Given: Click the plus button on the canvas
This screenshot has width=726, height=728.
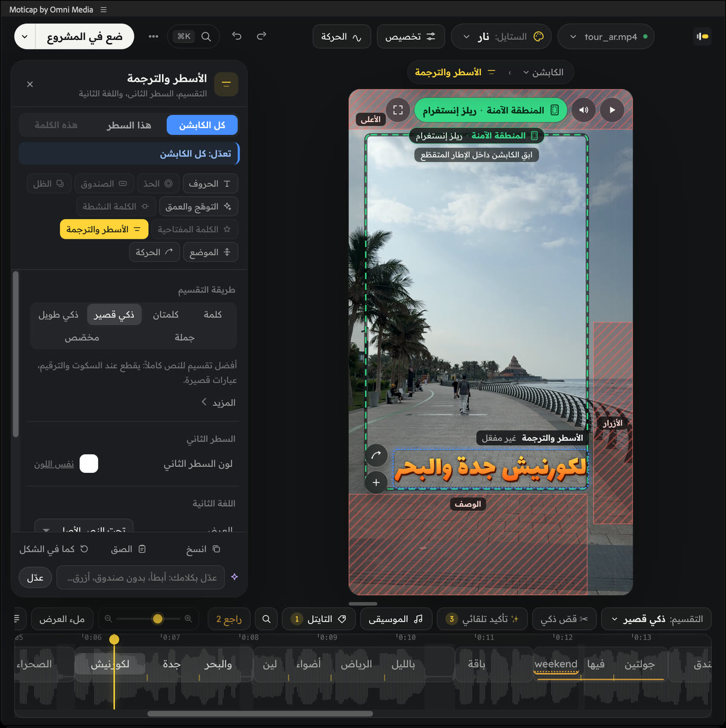Looking at the screenshot, I should pyautogui.click(x=376, y=483).
